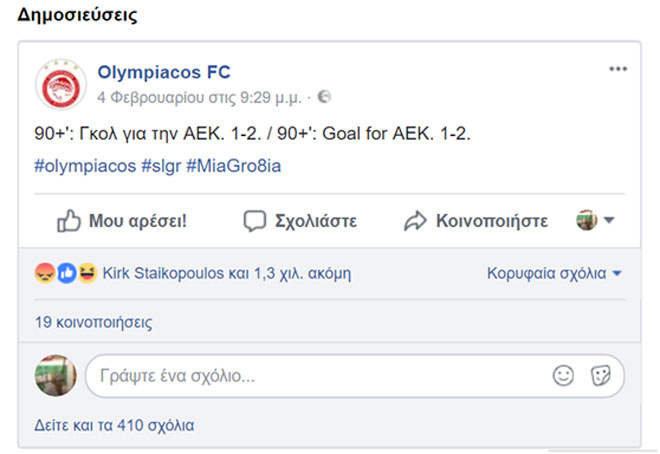Click the angry reaction emoji
The width and height of the screenshot is (660, 454).
pos(43,273)
